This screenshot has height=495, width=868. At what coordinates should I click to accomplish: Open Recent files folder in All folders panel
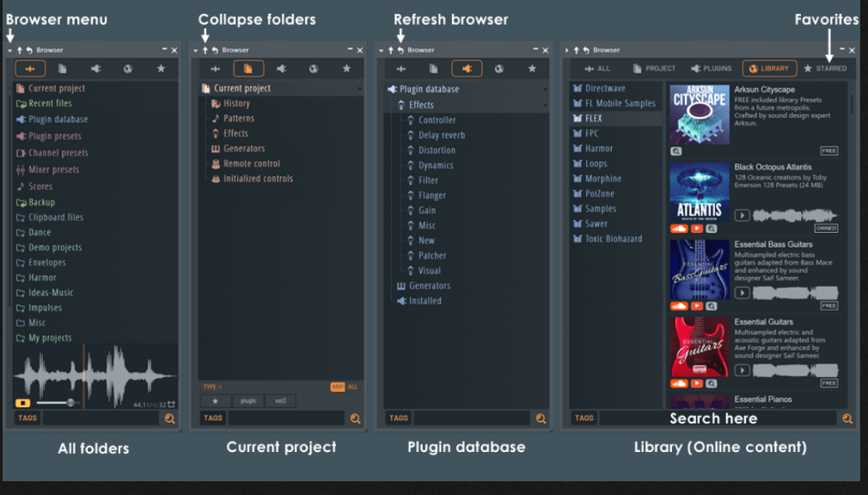point(45,103)
